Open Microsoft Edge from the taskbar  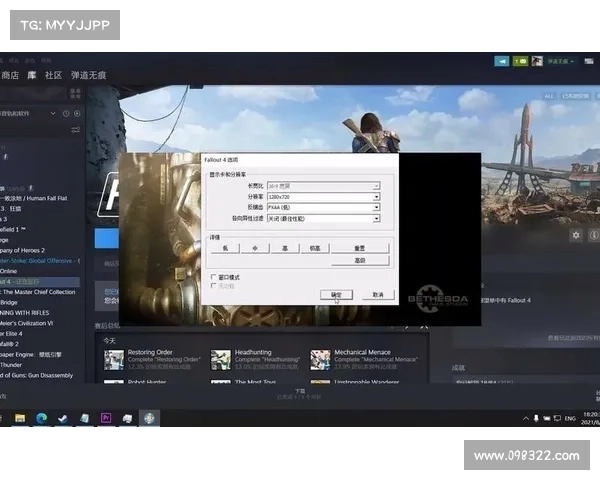pos(41,418)
